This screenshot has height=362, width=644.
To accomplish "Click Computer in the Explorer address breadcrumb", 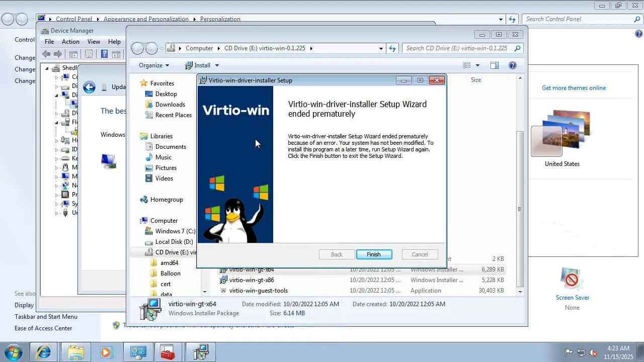I will (199, 48).
